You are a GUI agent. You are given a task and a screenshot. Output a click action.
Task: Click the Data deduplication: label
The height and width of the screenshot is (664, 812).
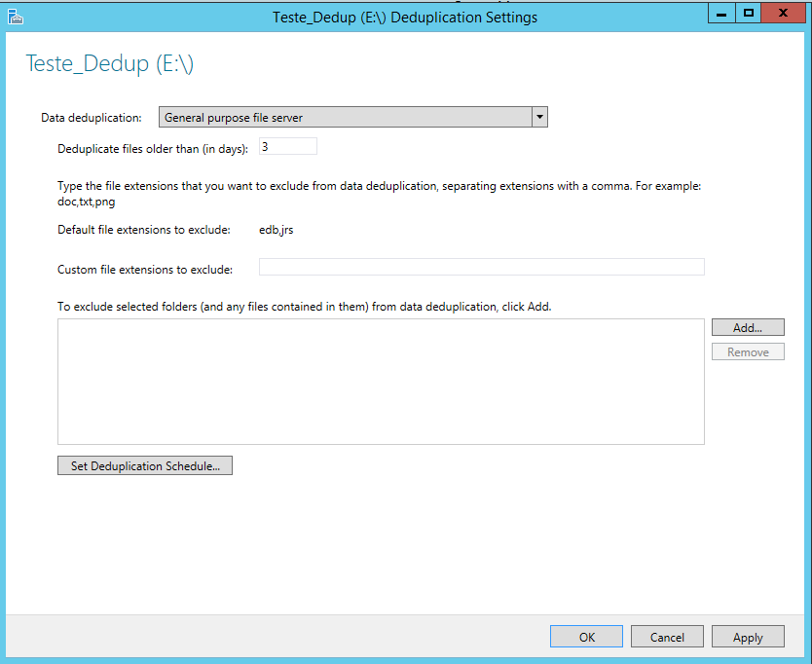[x=92, y=118]
